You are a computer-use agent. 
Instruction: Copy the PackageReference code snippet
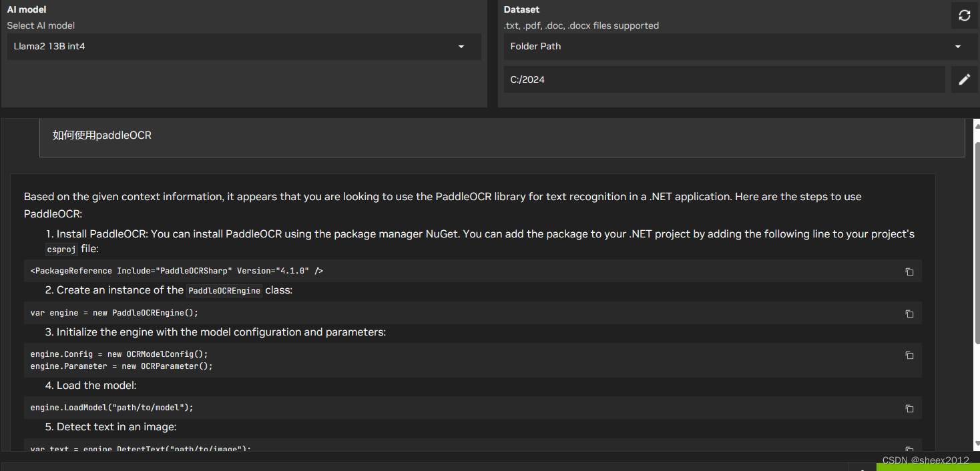tap(909, 272)
